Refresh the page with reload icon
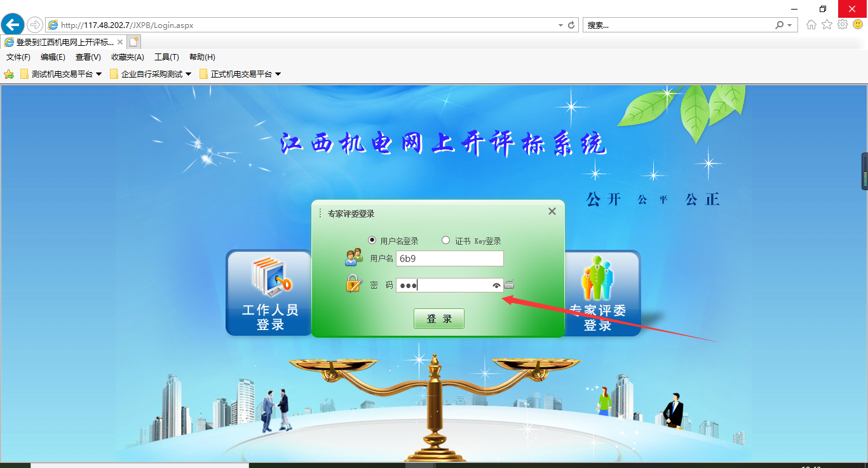 tap(571, 25)
